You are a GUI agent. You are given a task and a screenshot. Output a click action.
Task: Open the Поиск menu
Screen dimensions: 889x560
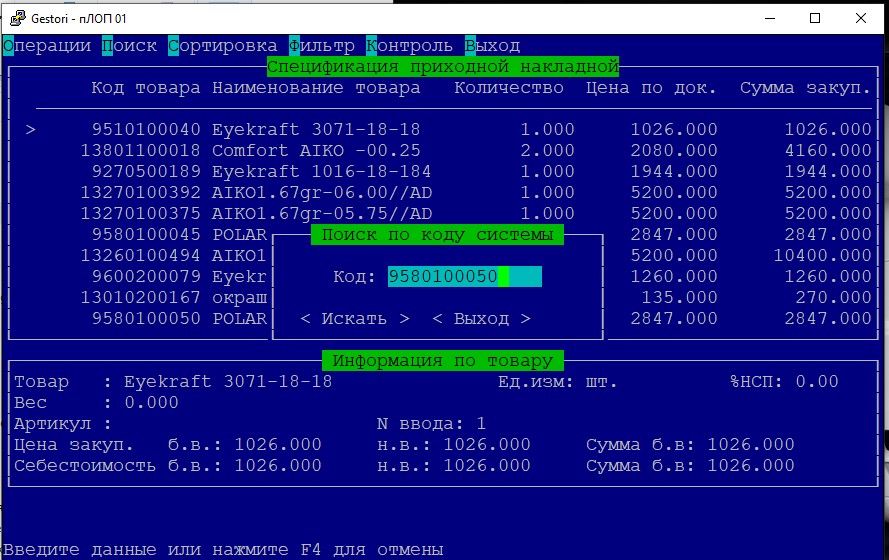130,45
